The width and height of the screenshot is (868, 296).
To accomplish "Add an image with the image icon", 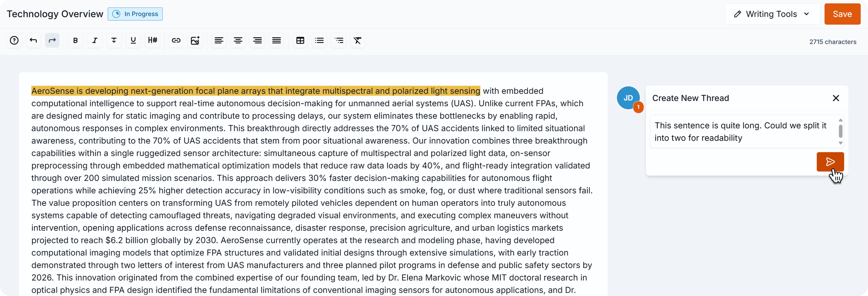I will pos(195,40).
